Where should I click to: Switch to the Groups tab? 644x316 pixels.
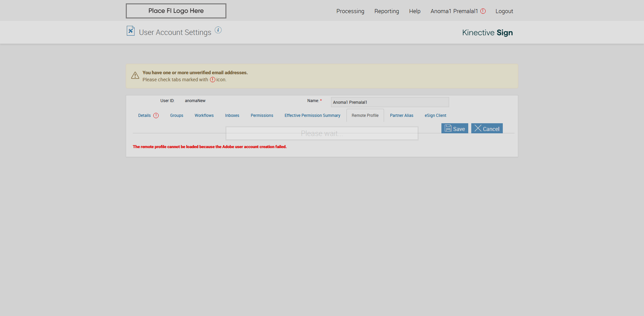[x=176, y=116]
